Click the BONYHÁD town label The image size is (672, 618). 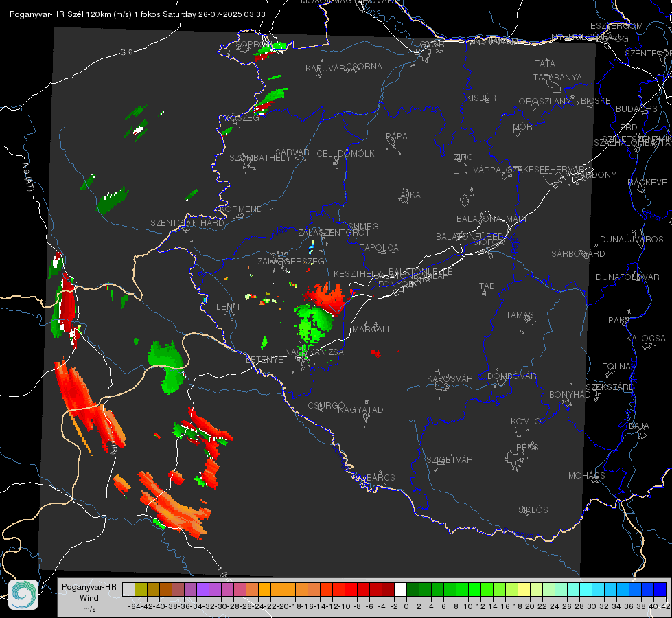[570, 395]
